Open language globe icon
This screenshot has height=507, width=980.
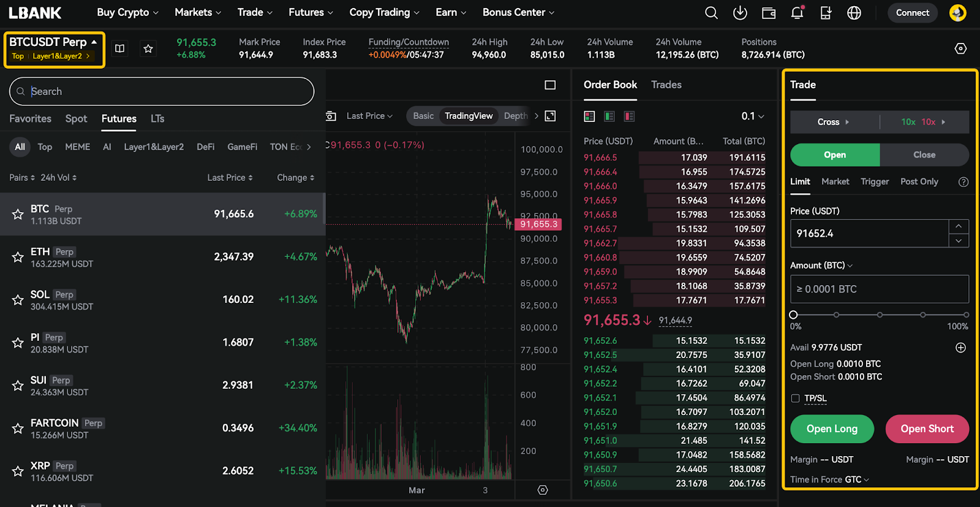(x=854, y=13)
